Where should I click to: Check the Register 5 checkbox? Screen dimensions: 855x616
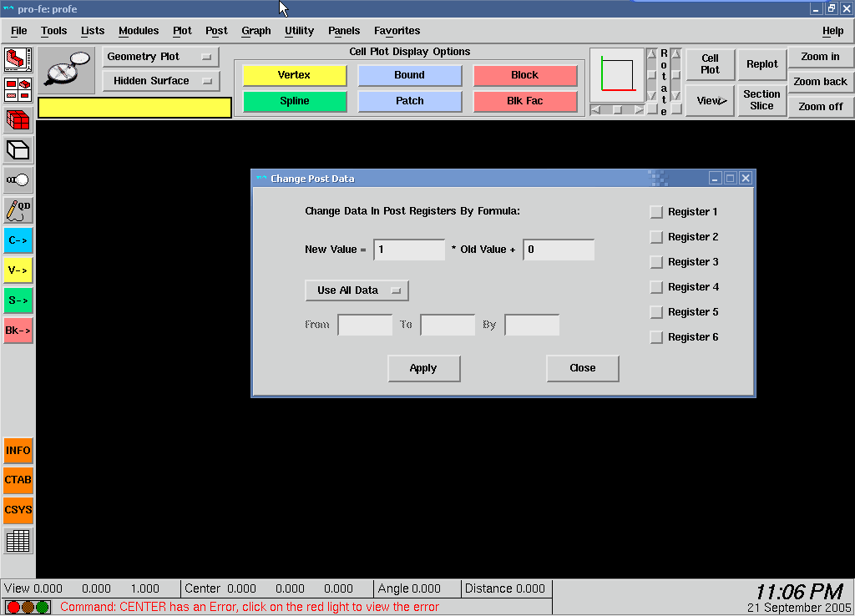[656, 312]
